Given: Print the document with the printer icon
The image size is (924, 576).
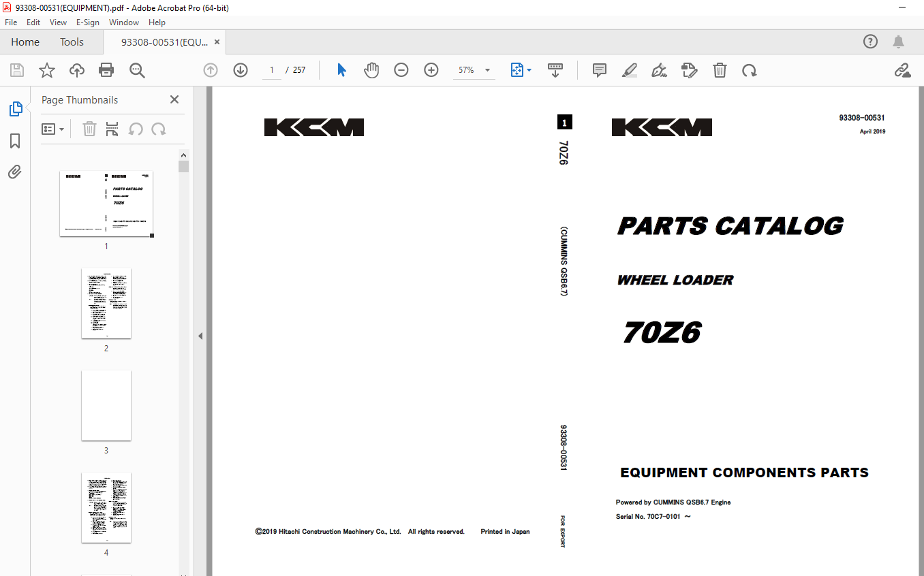Looking at the screenshot, I should coord(106,70).
